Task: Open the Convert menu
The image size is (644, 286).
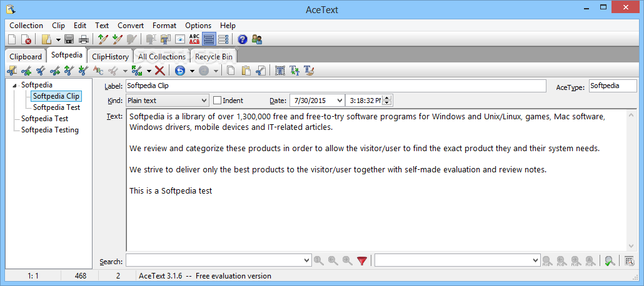Action: [x=131, y=26]
